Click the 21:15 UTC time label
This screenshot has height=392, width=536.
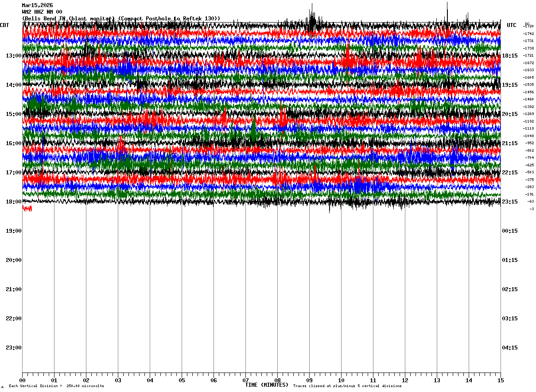[510, 143]
